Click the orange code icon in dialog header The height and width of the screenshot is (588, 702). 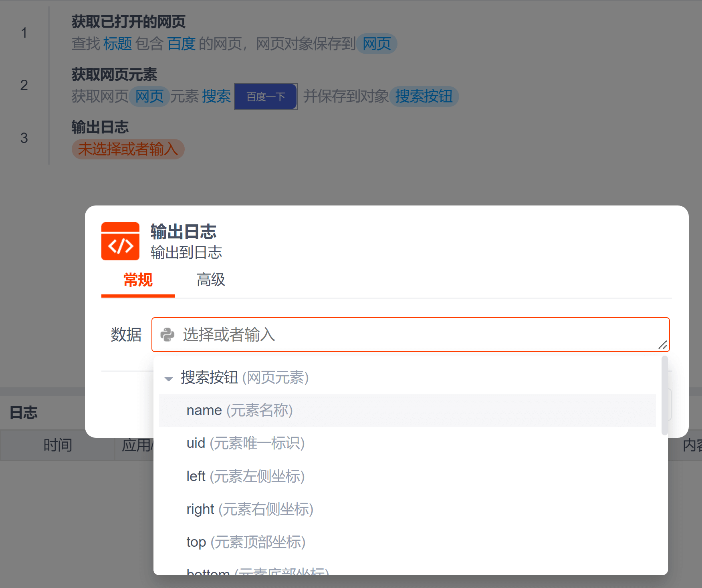(120, 242)
